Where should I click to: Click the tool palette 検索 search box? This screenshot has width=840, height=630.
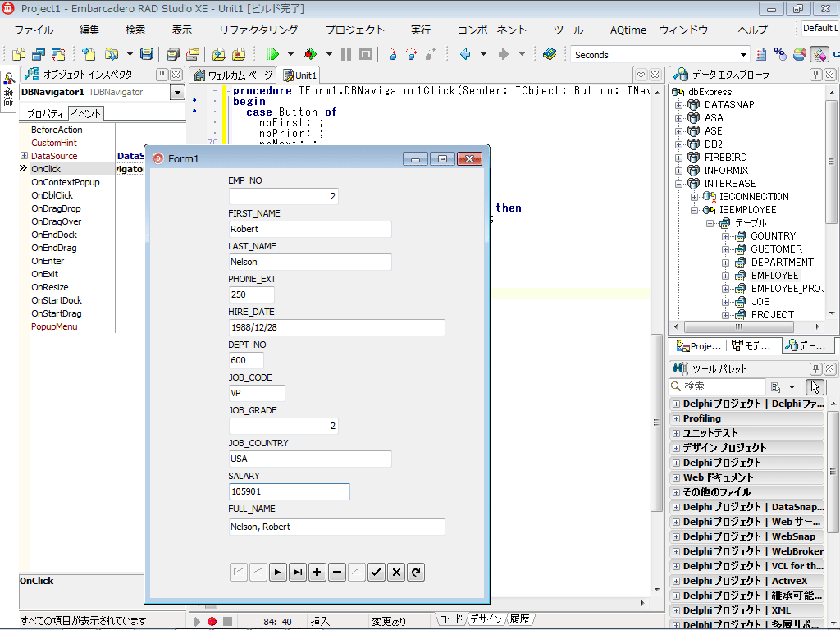point(717,386)
